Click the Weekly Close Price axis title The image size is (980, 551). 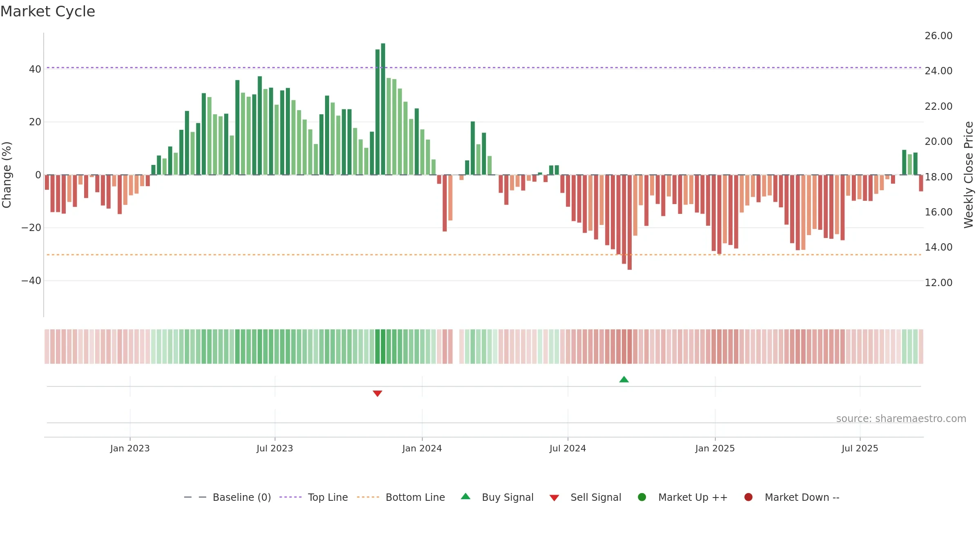click(969, 175)
